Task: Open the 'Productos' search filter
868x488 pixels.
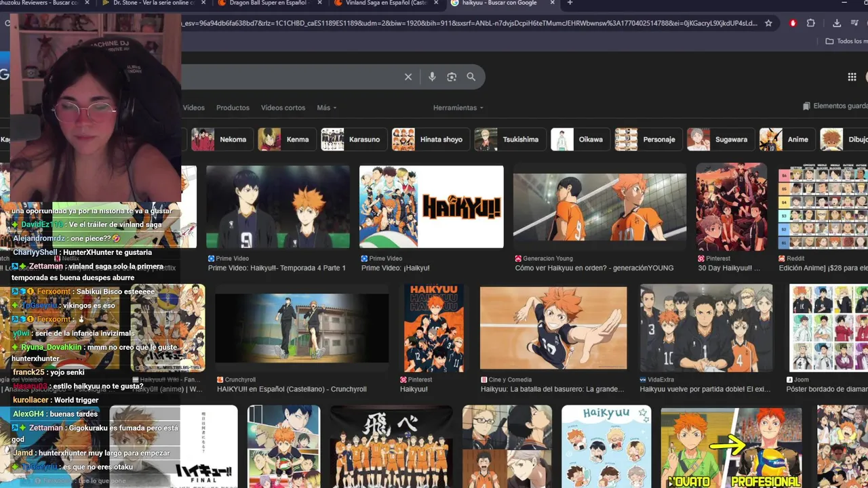Action: point(233,108)
